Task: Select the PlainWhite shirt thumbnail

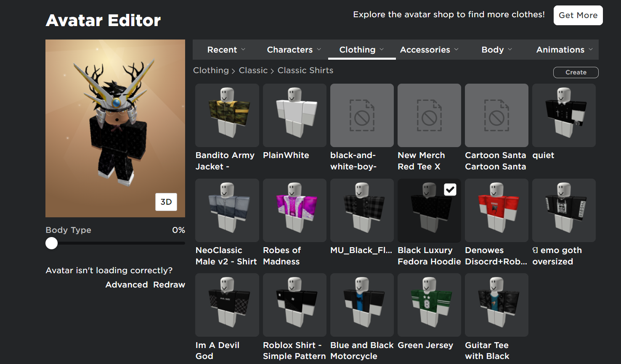Action: (x=295, y=115)
